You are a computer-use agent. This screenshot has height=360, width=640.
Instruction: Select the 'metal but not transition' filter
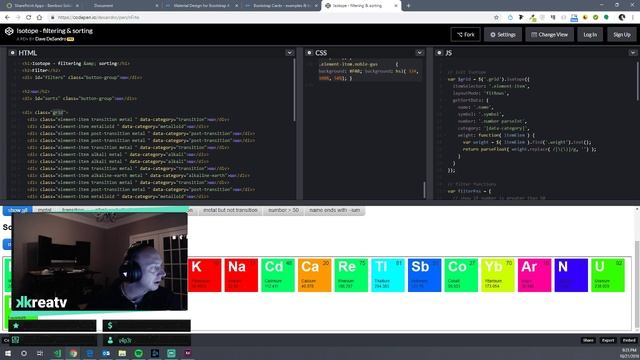[x=230, y=210]
